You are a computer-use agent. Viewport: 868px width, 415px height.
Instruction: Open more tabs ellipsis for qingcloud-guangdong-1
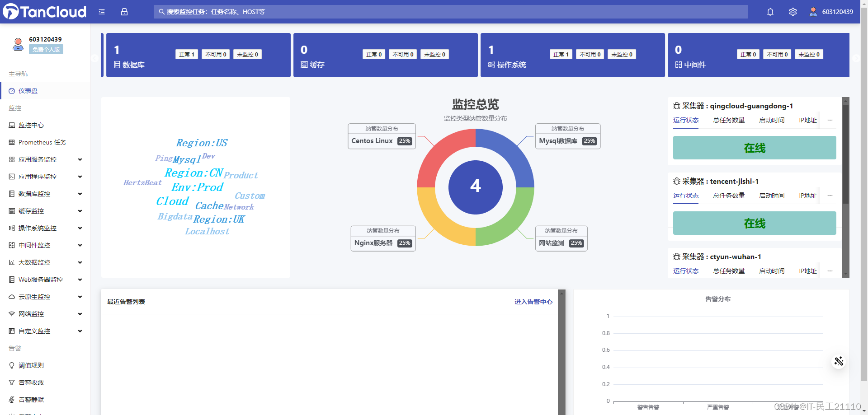click(830, 120)
